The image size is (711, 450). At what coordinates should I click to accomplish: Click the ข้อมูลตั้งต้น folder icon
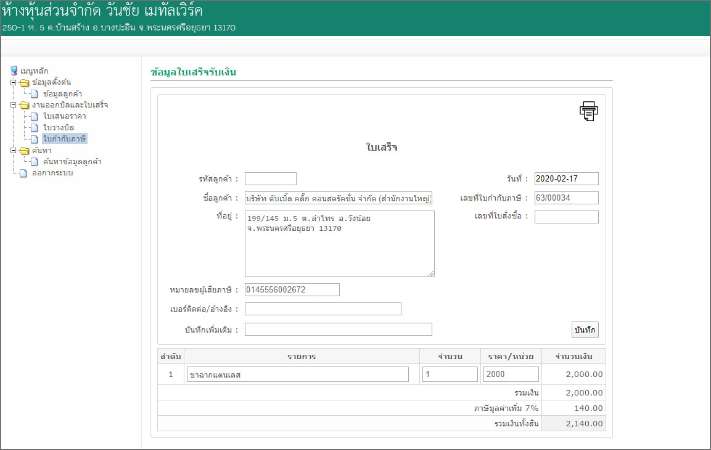click(x=23, y=82)
